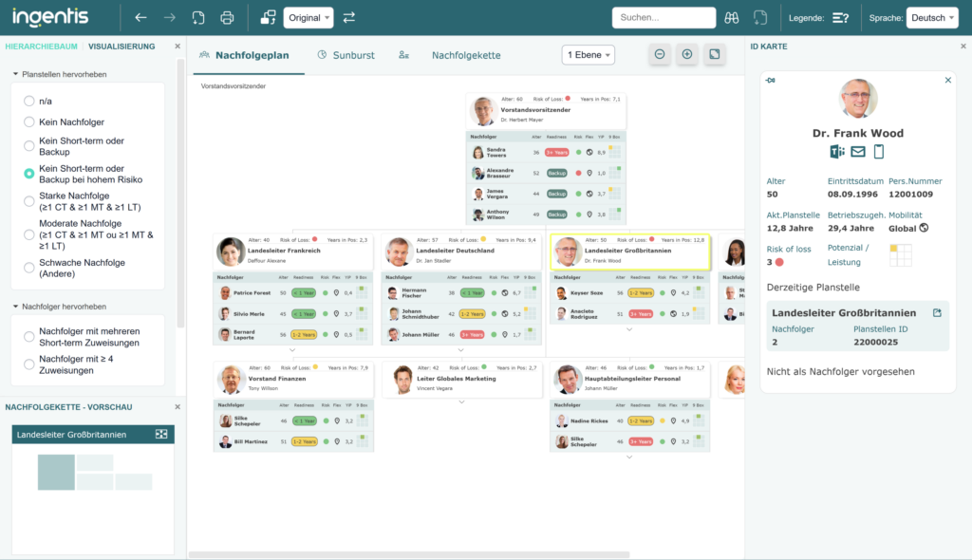The width and height of the screenshot is (972, 560).
Task: Select the Landesleiter Deutschland card header
Action: click(x=461, y=252)
